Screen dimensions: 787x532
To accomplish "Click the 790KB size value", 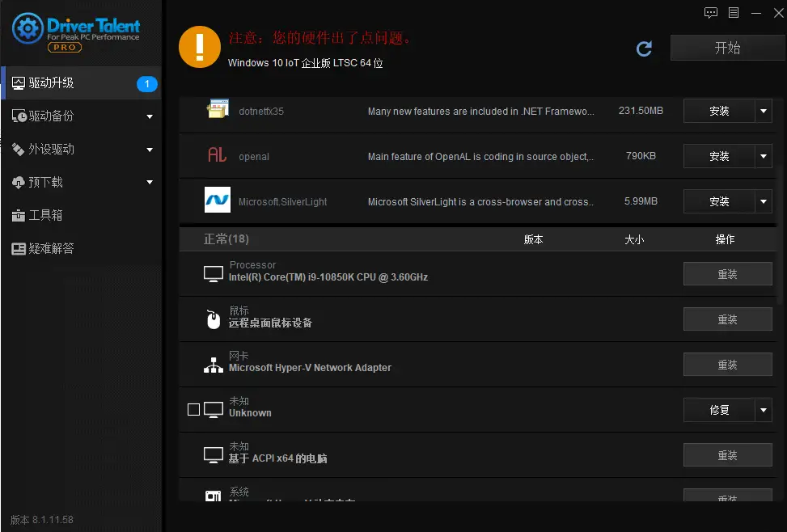I will coord(641,155).
